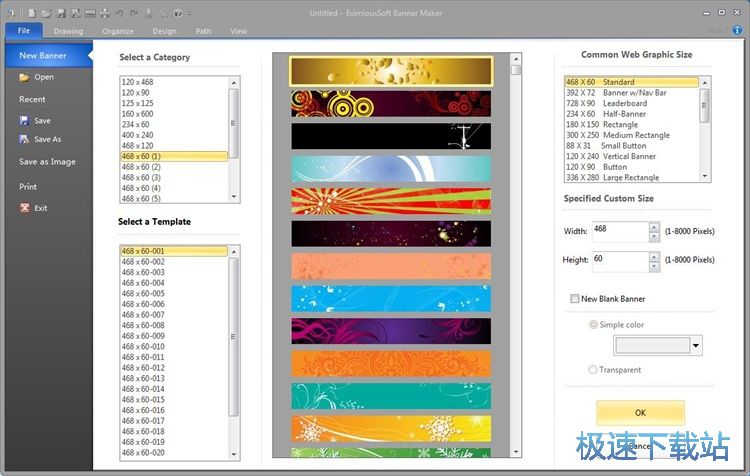The width and height of the screenshot is (750, 476).
Task: Choose Save as Image from the menu
Action: tap(47, 162)
